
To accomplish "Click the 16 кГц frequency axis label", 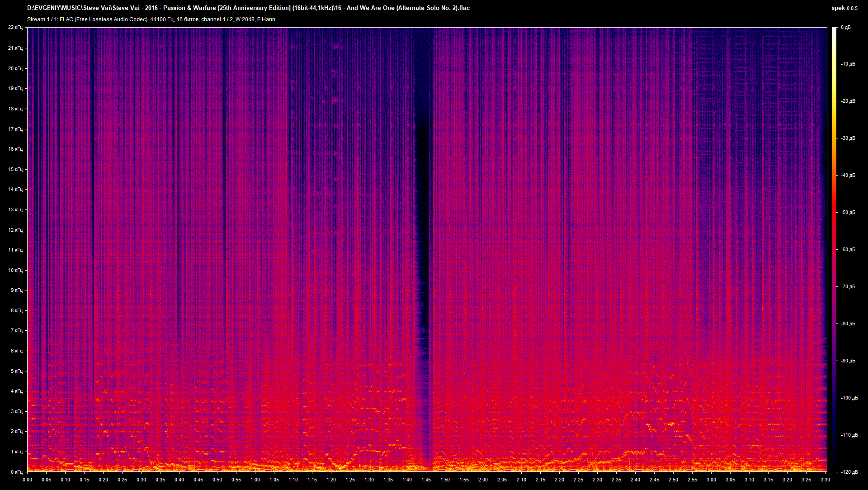I will (16, 148).
